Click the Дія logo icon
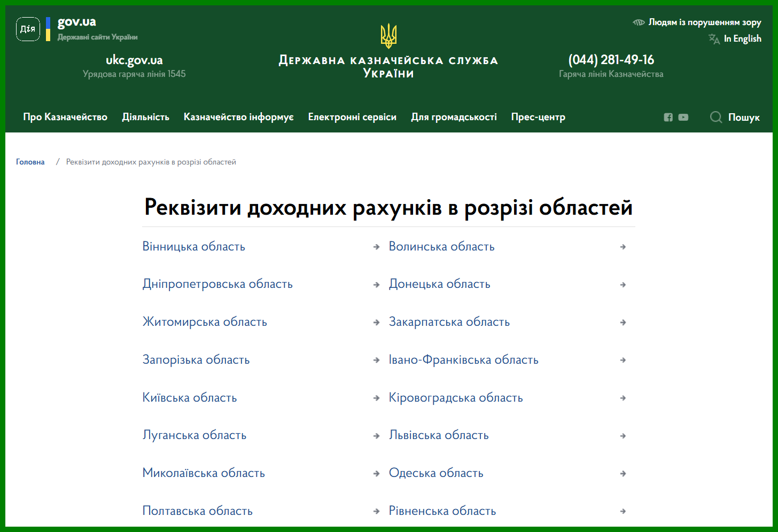Image resolution: width=778 pixels, height=532 pixels. click(28, 29)
